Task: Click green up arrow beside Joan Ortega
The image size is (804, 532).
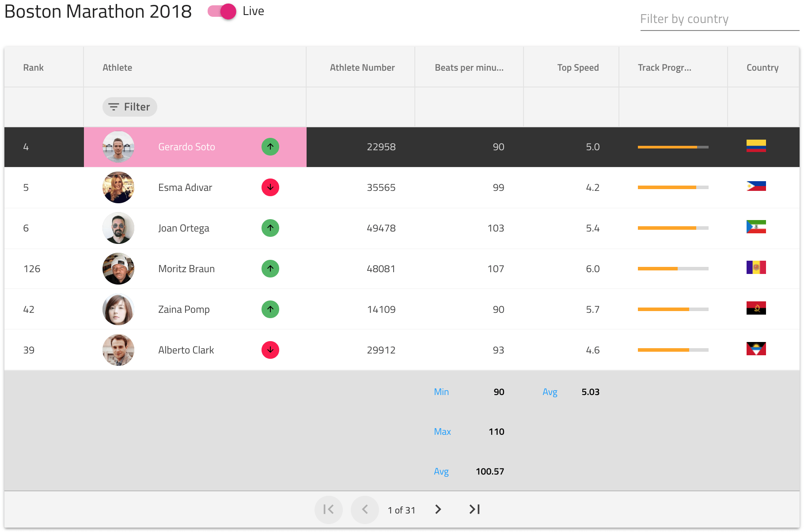Action: click(270, 228)
